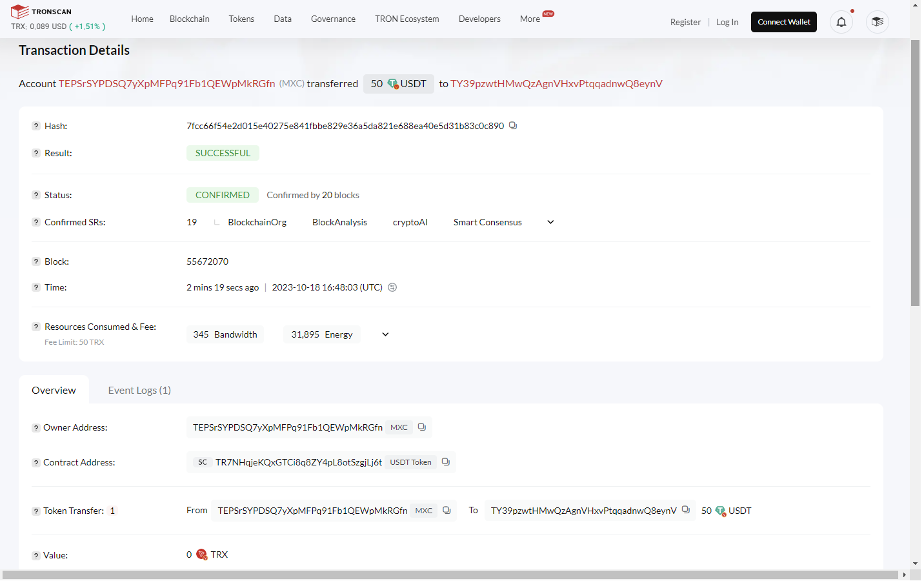Screen dimensions: 924x581
Task: Open the notifications bell
Action: (841, 22)
